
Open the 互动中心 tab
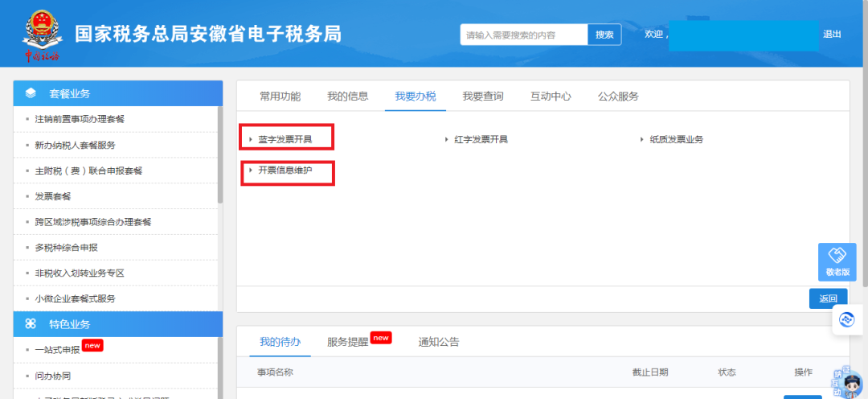click(x=551, y=97)
